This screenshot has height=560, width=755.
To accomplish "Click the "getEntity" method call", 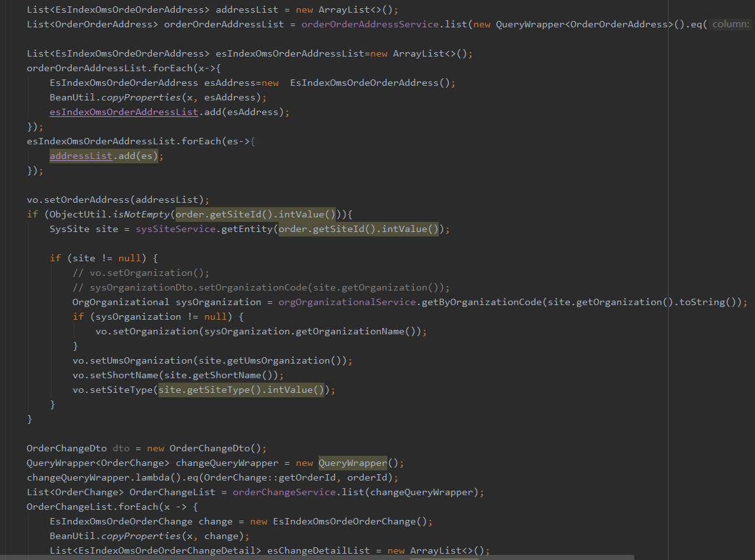I will pyautogui.click(x=247, y=229).
